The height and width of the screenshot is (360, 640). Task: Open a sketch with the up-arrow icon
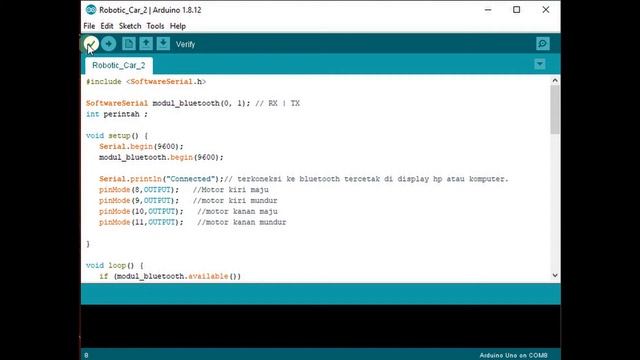(x=146, y=44)
